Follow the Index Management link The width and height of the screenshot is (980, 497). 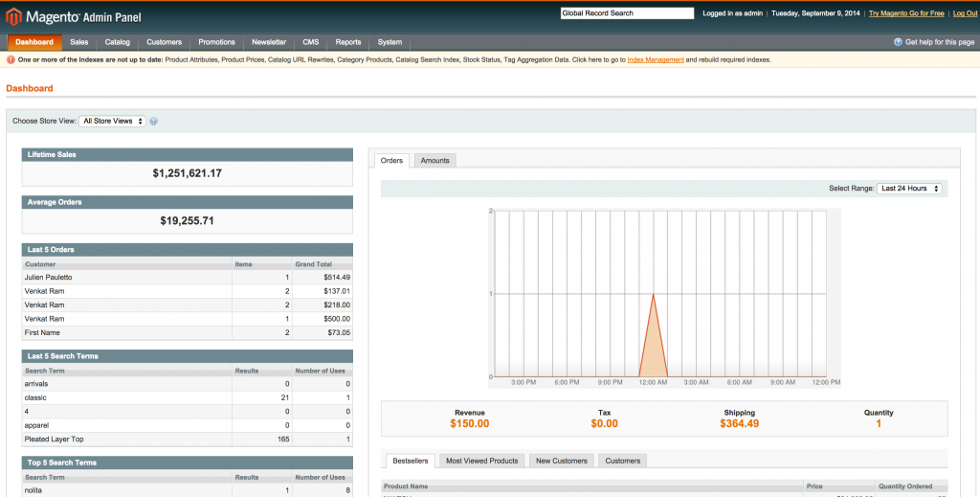click(656, 60)
